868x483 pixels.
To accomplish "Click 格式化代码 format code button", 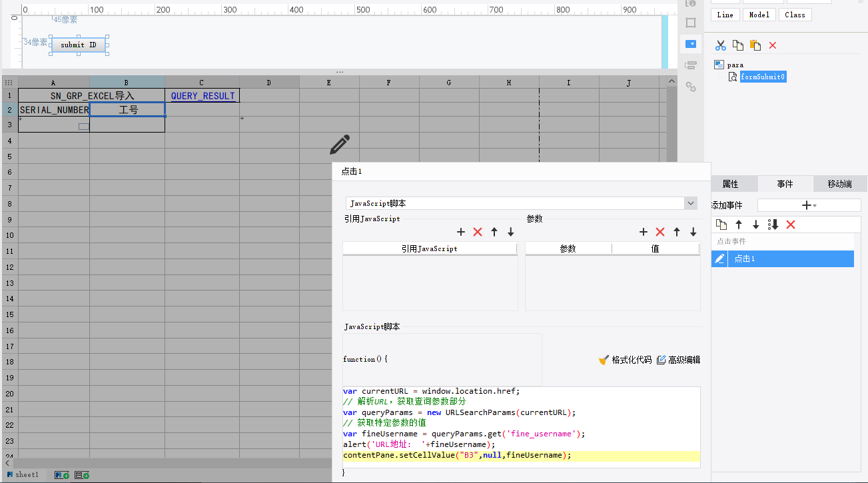I will point(625,360).
